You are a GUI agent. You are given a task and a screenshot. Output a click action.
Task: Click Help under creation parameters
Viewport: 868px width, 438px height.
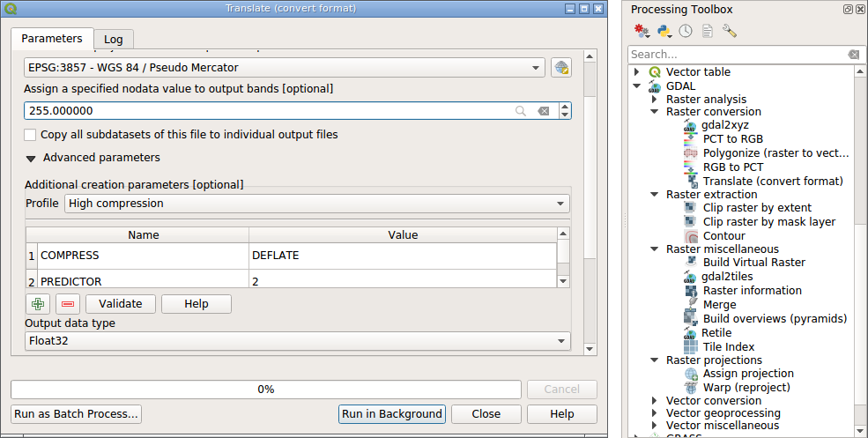click(197, 303)
